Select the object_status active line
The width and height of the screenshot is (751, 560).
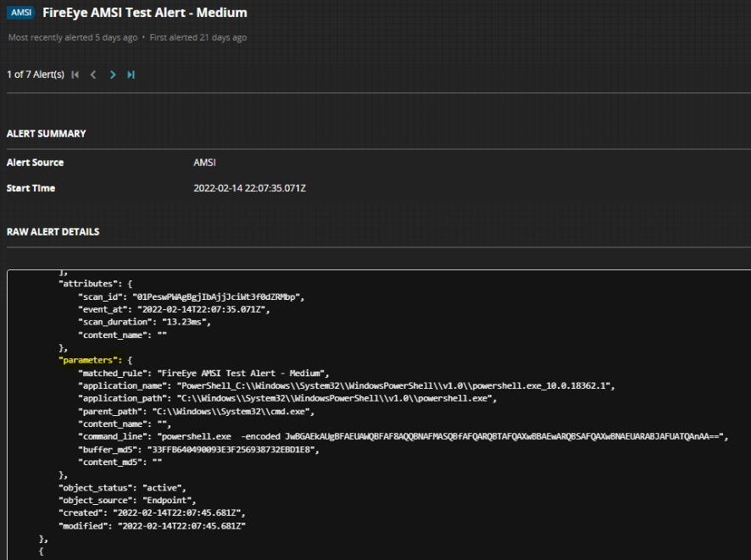click(122, 488)
